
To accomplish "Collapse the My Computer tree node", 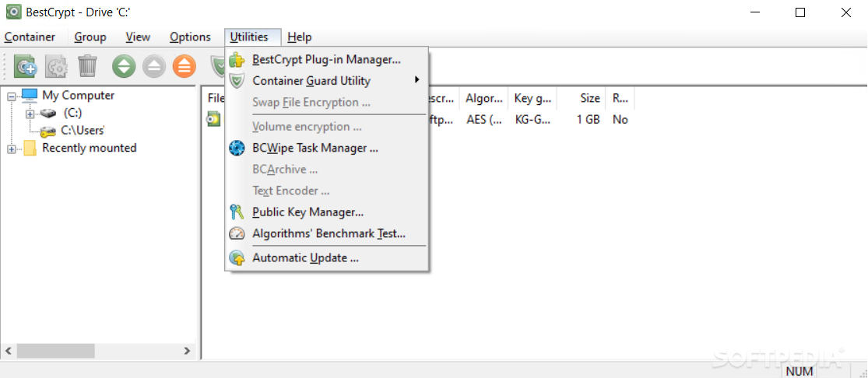I will (12, 96).
